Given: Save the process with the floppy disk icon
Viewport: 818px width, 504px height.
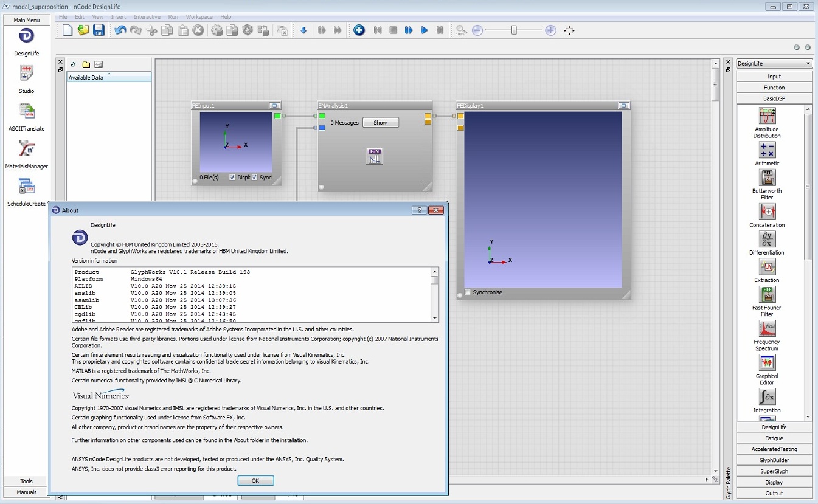Looking at the screenshot, I should [x=99, y=30].
